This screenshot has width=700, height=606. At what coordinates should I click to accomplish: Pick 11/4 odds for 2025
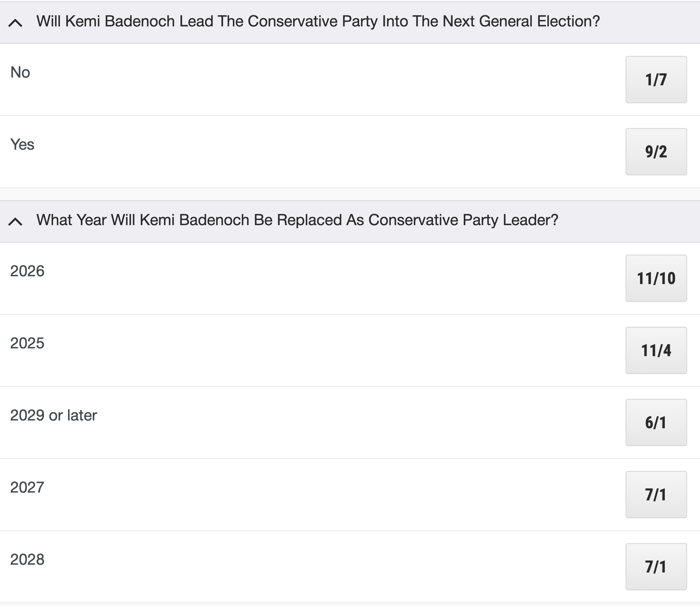click(x=656, y=350)
